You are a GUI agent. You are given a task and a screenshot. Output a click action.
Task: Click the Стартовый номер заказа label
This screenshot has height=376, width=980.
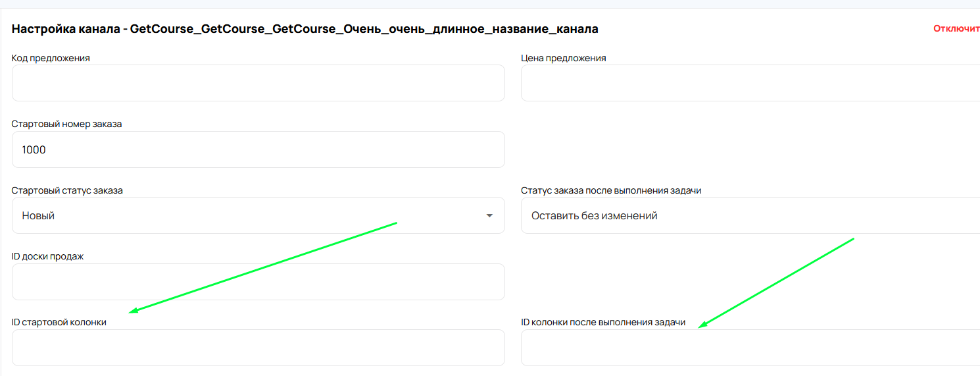click(x=66, y=124)
